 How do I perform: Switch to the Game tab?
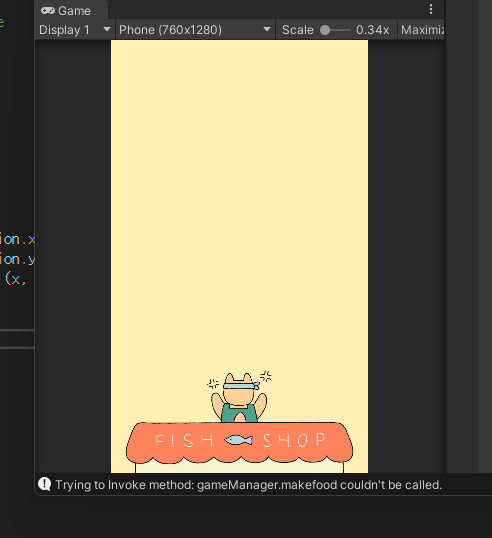coord(71,10)
